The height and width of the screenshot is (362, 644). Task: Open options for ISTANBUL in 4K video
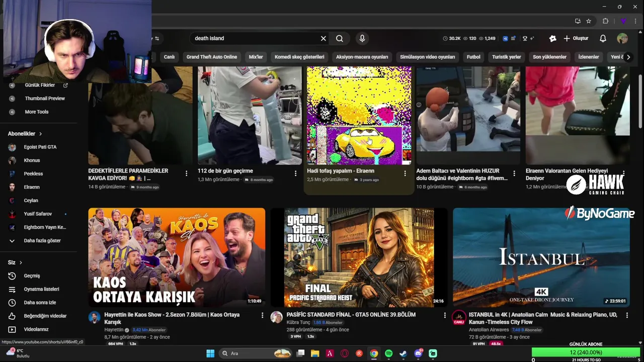pos(627,315)
